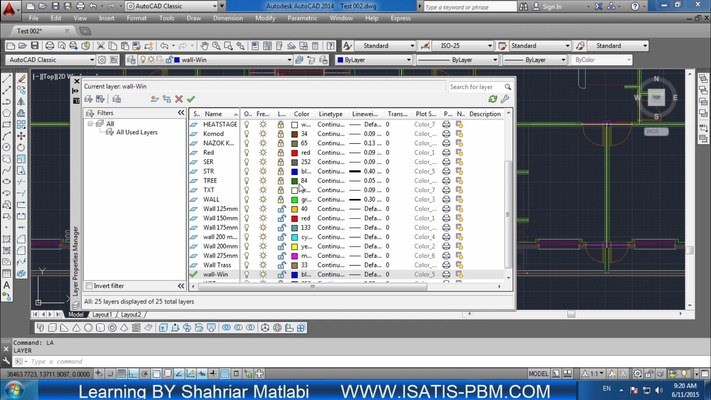Open the ByLayer color dropdown
Viewport: 711px width, 400px height.
tap(374, 60)
